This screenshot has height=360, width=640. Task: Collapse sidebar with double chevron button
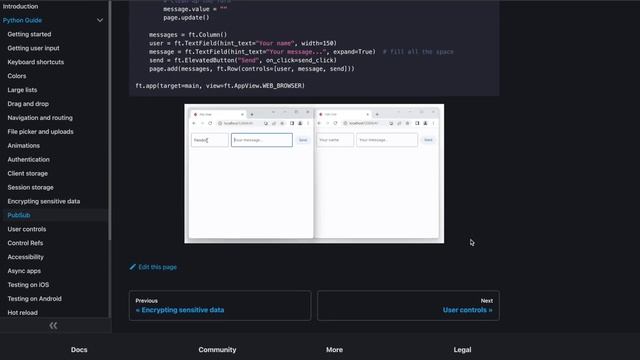click(53, 326)
